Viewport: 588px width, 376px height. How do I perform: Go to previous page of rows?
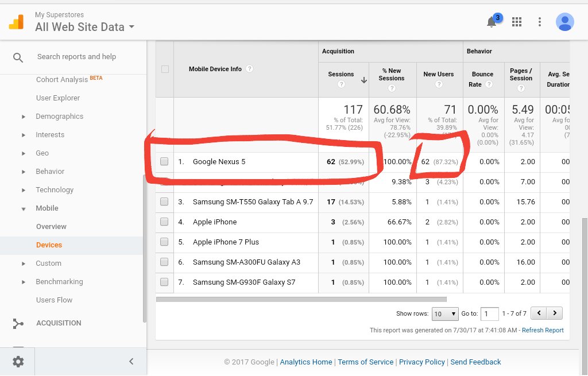click(x=539, y=313)
